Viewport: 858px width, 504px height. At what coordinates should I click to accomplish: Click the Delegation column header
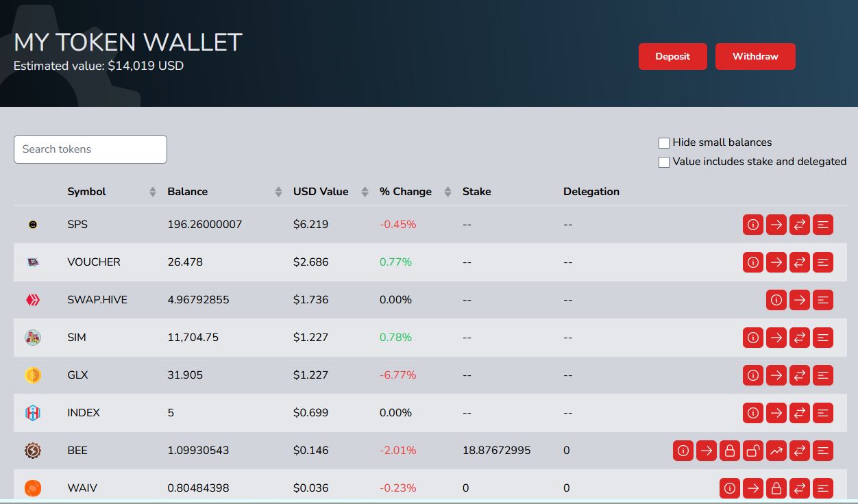pos(591,192)
